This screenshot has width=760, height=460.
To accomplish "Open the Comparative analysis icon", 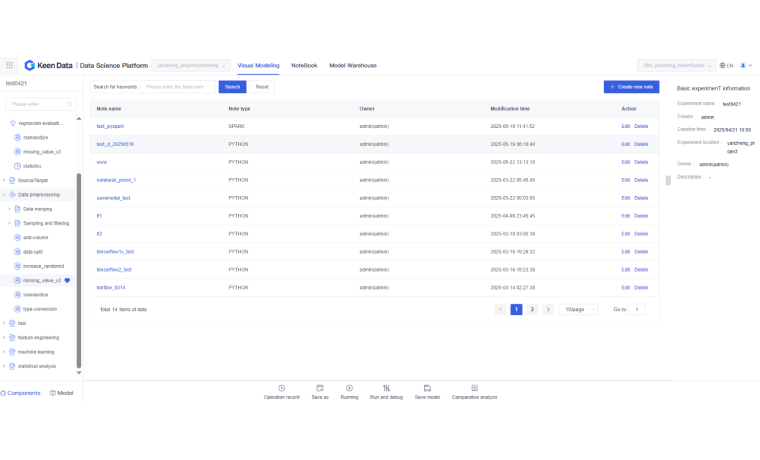I will tap(474, 387).
